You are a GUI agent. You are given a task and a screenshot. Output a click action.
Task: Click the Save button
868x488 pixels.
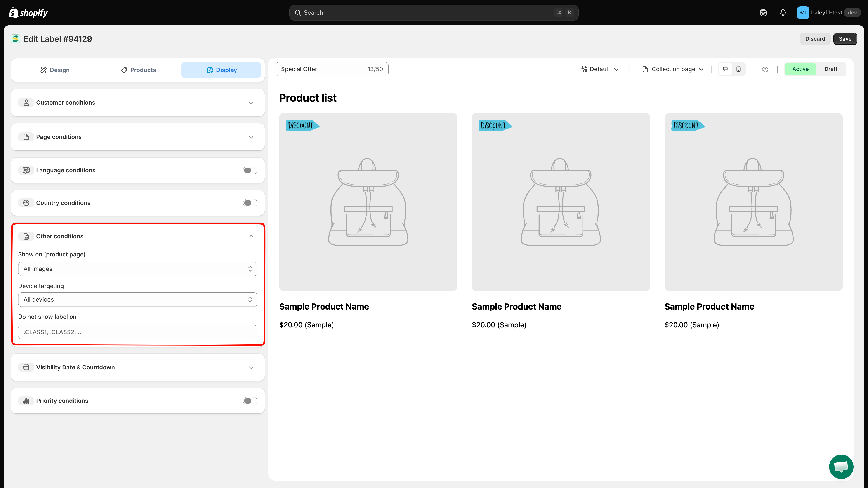tap(845, 39)
